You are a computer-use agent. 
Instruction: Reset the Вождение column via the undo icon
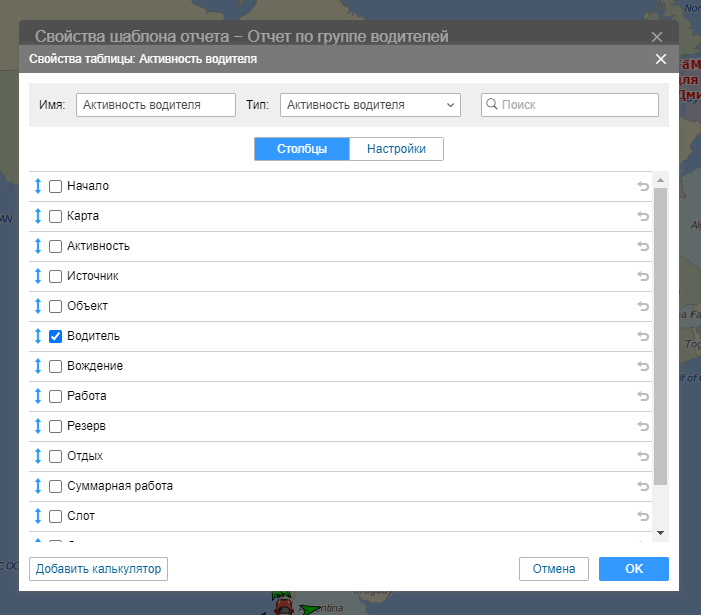pyautogui.click(x=643, y=366)
